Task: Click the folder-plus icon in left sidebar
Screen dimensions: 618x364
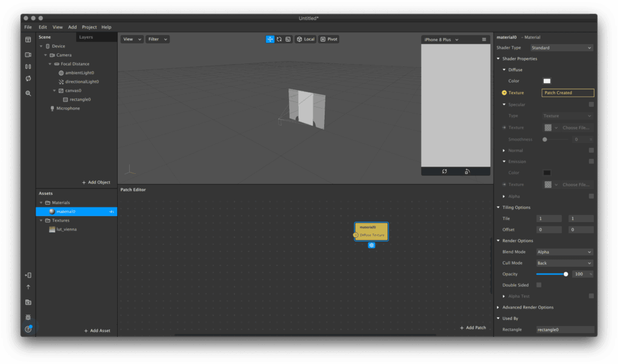Action: click(28, 302)
